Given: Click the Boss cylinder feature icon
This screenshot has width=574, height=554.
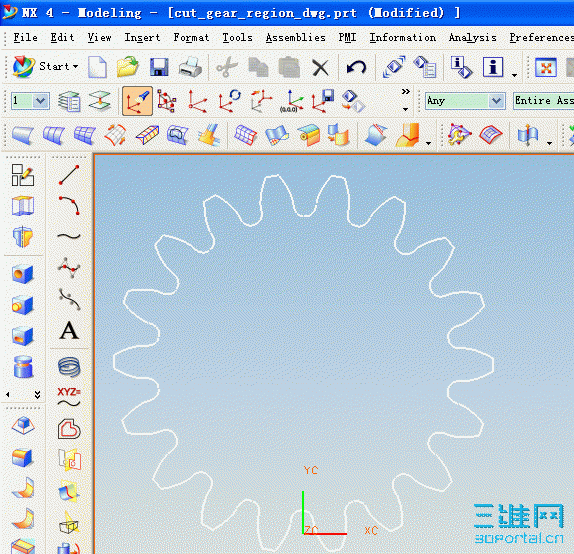Looking at the screenshot, I should pyautogui.click(x=23, y=305).
